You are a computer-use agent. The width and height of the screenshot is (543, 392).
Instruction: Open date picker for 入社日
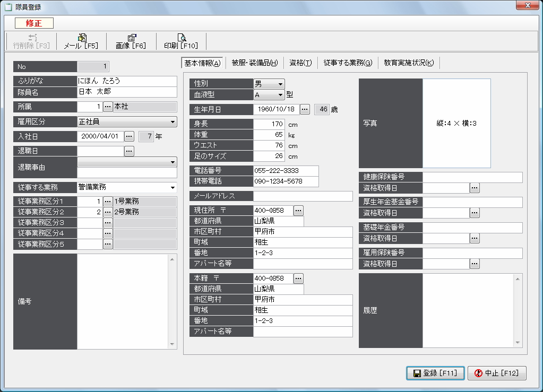click(129, 136)
